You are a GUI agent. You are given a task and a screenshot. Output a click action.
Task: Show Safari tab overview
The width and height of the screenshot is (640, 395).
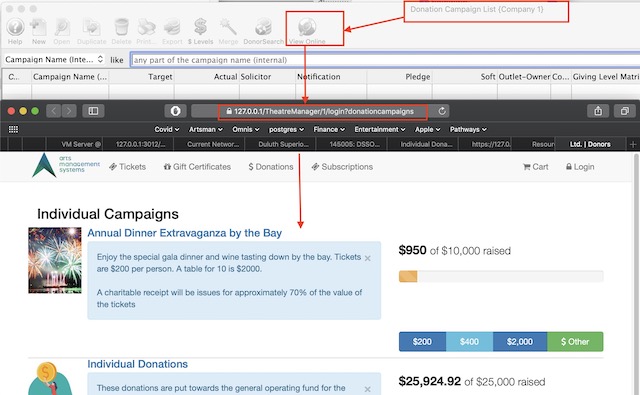click(x=624, y=111)
